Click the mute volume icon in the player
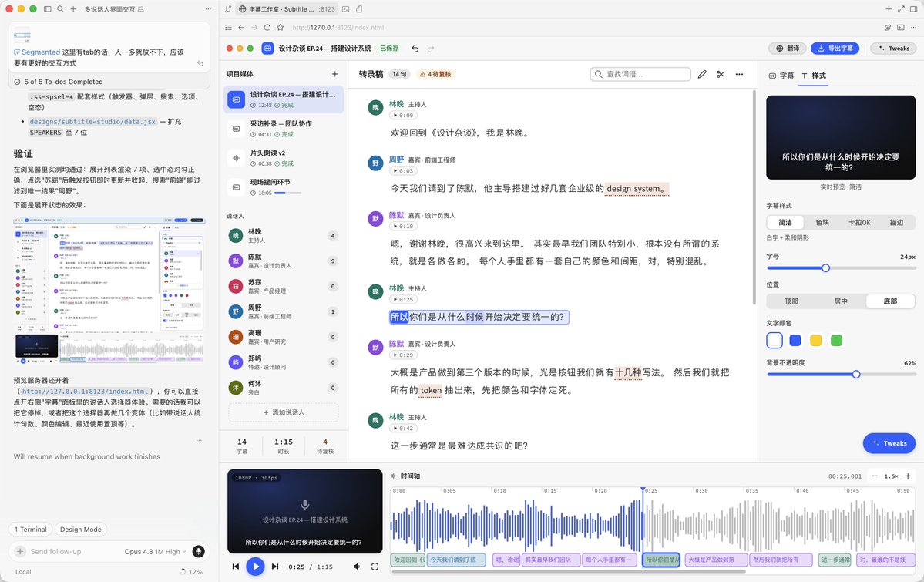The image size is (924, 582). tap(357, 566)
